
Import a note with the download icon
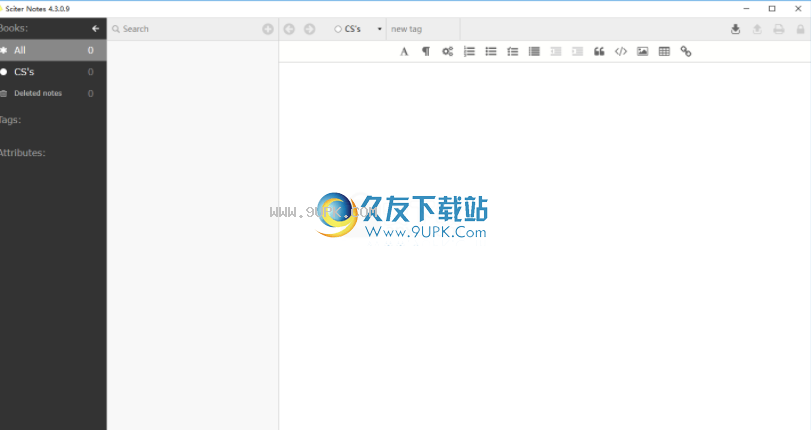click(x=735, y=29)
